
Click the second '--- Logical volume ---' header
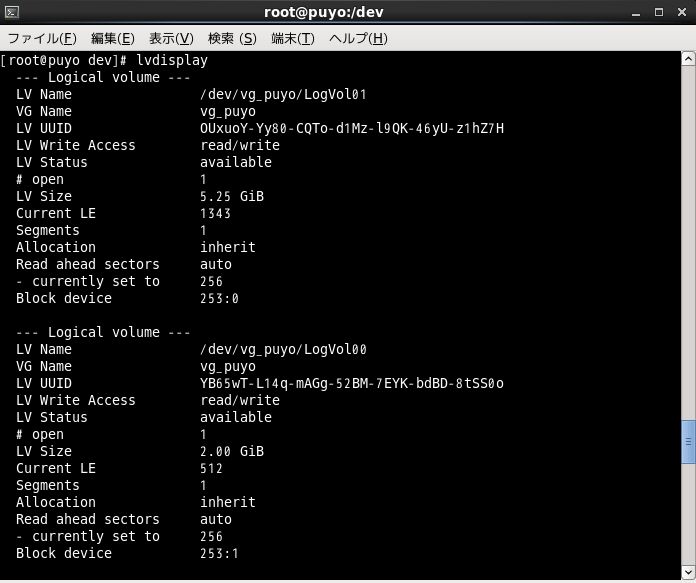103,333
